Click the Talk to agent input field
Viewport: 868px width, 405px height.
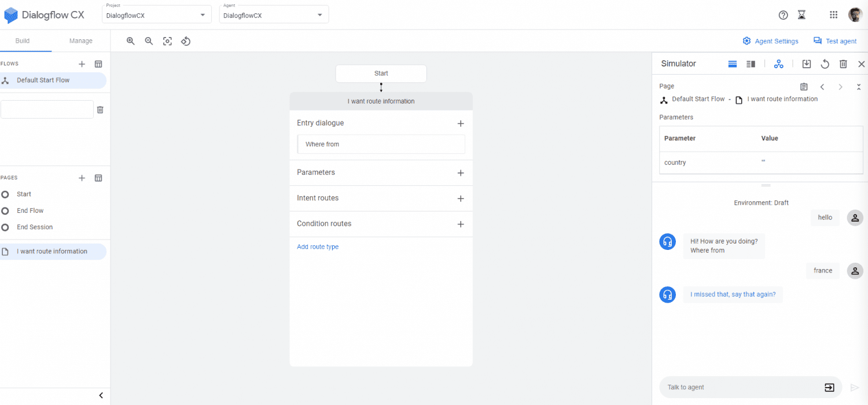pyautogui.click(x=741, y=387)
